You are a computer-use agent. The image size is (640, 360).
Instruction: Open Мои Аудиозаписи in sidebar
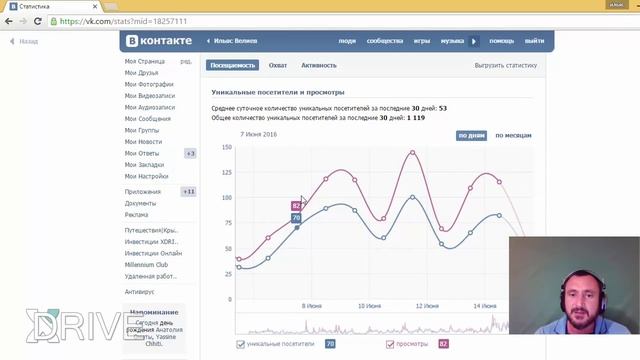pyautogui.click(x=150, y=107)
